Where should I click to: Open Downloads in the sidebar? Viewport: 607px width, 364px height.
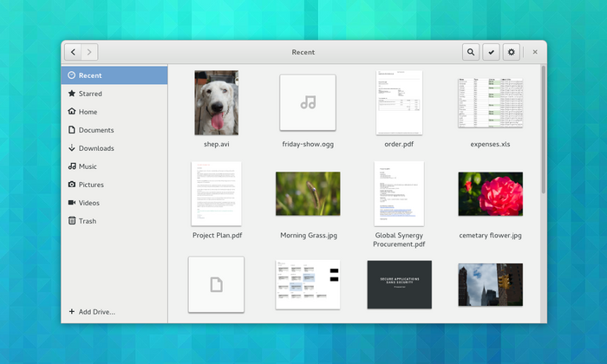click(x=95, y=148)
